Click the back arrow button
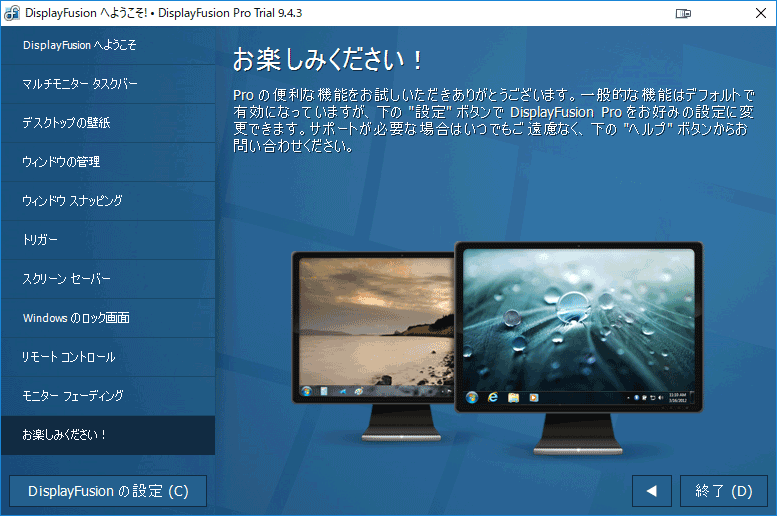 pos(652,491)
